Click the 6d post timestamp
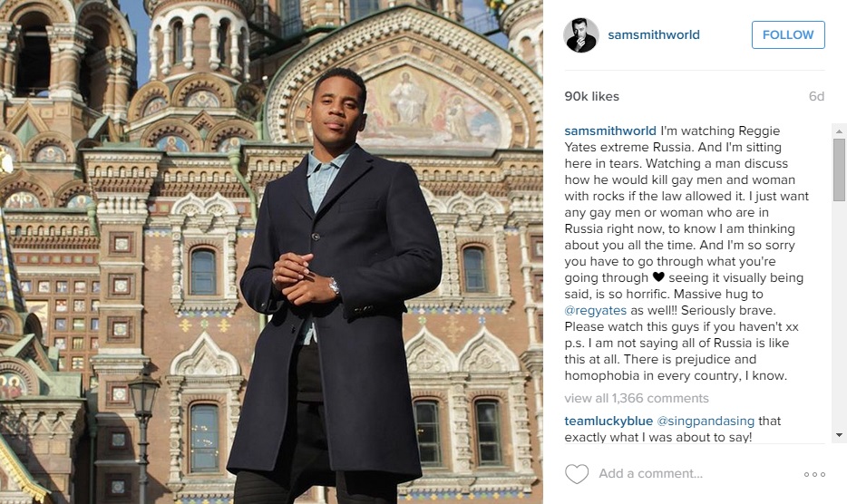This screenshot has height=504, width=847. pos(816,96)
